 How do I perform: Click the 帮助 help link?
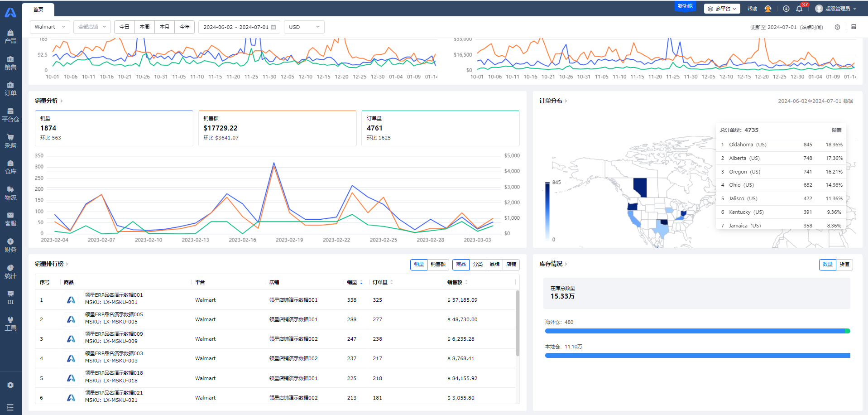(752, 9)
